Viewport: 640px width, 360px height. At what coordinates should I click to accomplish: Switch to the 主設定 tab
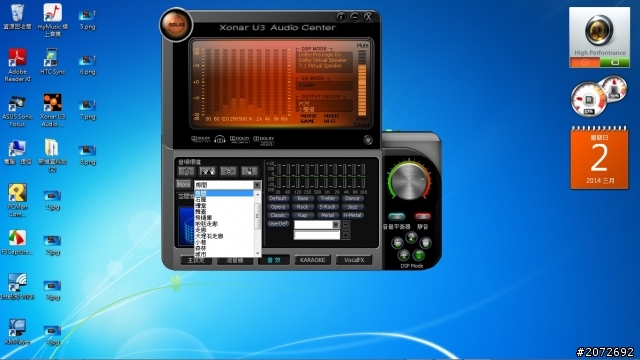pos(196,260)
